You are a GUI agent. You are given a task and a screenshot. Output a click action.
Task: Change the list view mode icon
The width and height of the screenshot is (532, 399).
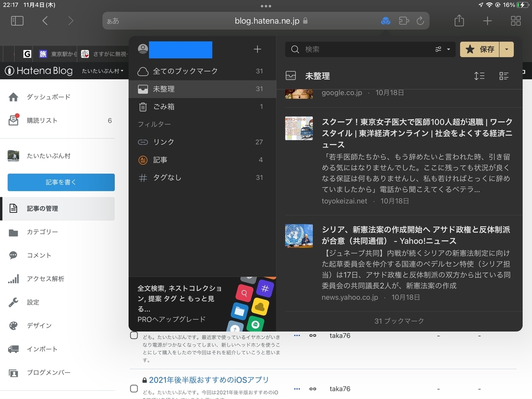[x=504, y=76]
